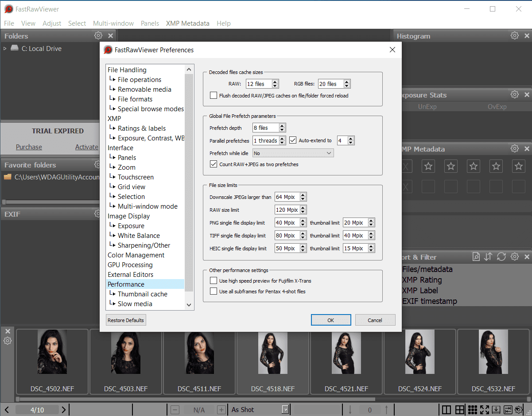Enable high speed preview for Fujifilm X-Trans
The height and width of the screenshot is (416, 532).
214,281
